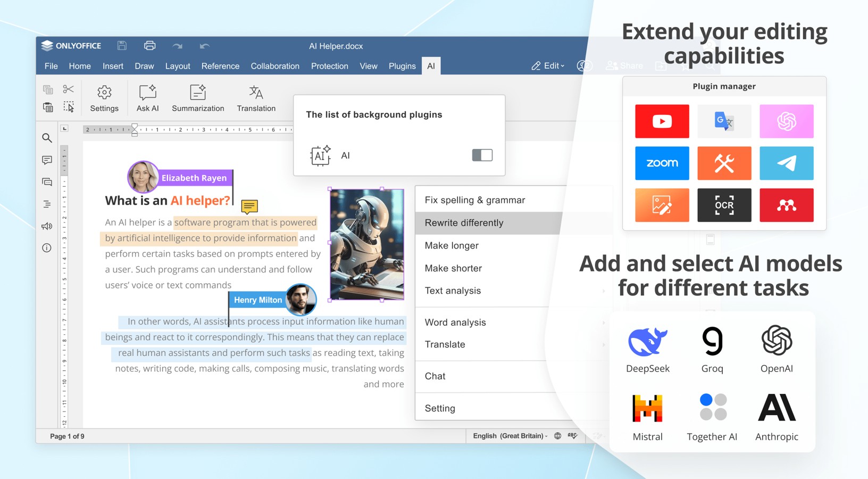Image resolution: width=868 pixels, height=479 pixels.
Task: Click the OCR plugin tile
Action: 724,205
